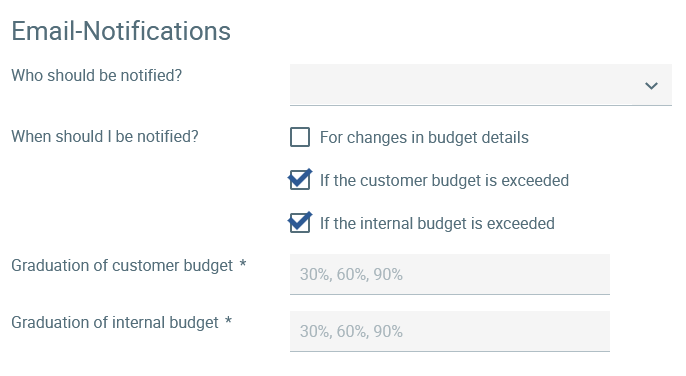Viewport: 686px width, 376px height.
Task: Open the 'Who should be notified?' dropdown
Action: [x=480, y=85]
